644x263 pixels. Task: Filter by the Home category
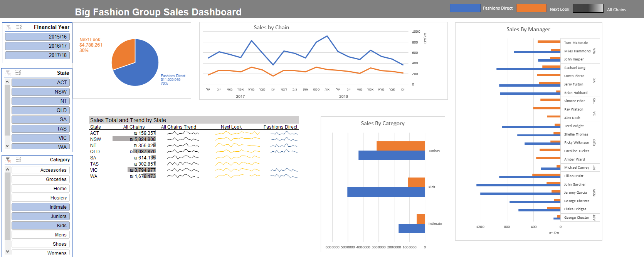coord(40,188)
